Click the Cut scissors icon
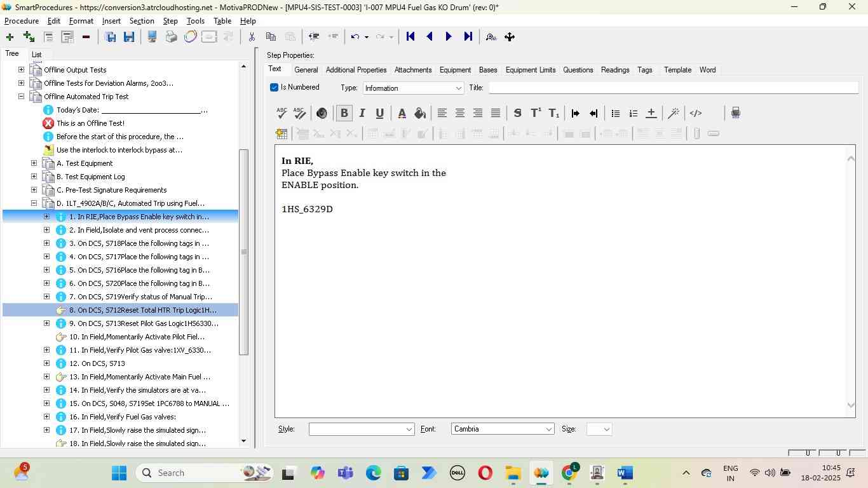 [252, 37]
